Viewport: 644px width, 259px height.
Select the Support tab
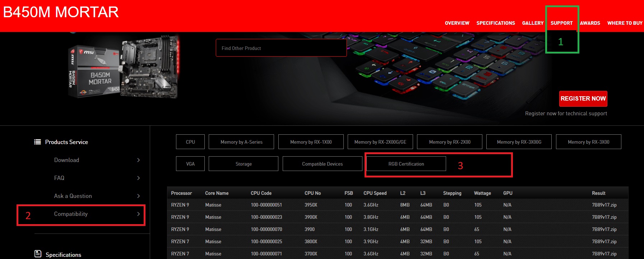click(561, 23)
